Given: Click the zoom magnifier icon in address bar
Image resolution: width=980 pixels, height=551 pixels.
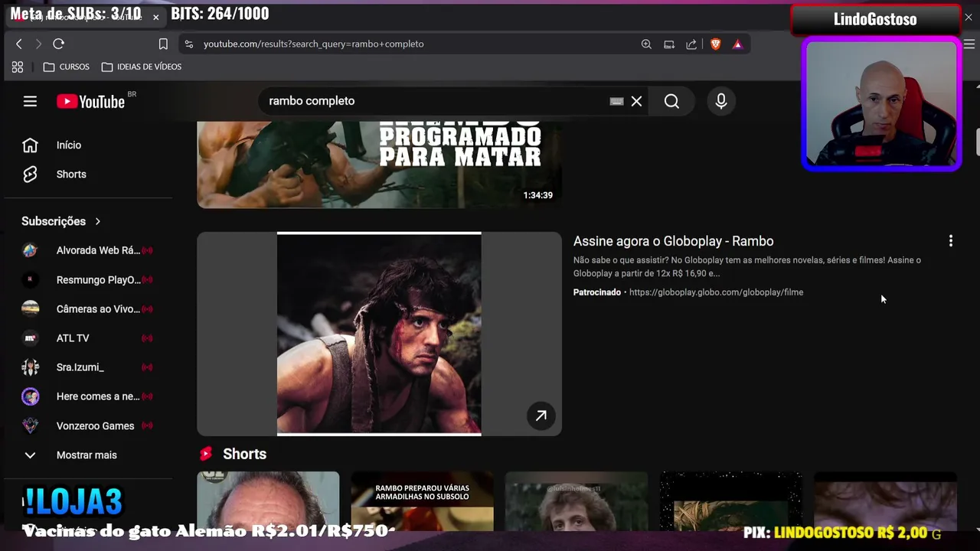Looking at the screenshot, I should (646, 44).
